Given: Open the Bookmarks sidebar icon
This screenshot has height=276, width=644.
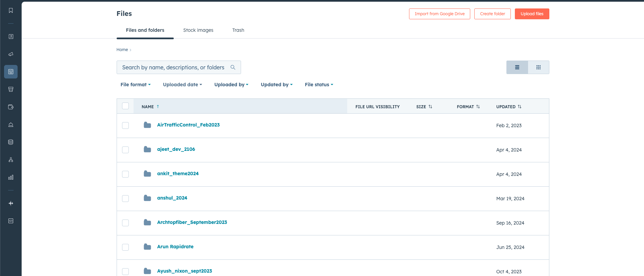Looking at the screenshot, I should click(11, 10).
